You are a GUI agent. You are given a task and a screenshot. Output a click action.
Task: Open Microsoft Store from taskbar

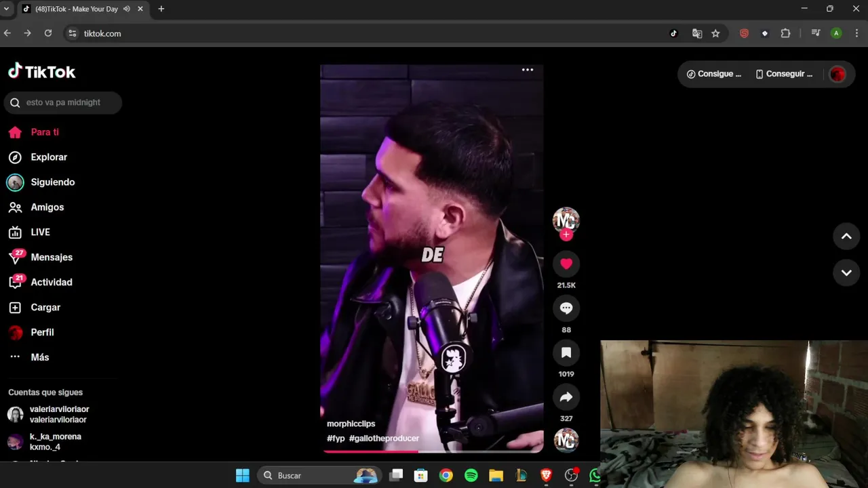tap(421, 476)
